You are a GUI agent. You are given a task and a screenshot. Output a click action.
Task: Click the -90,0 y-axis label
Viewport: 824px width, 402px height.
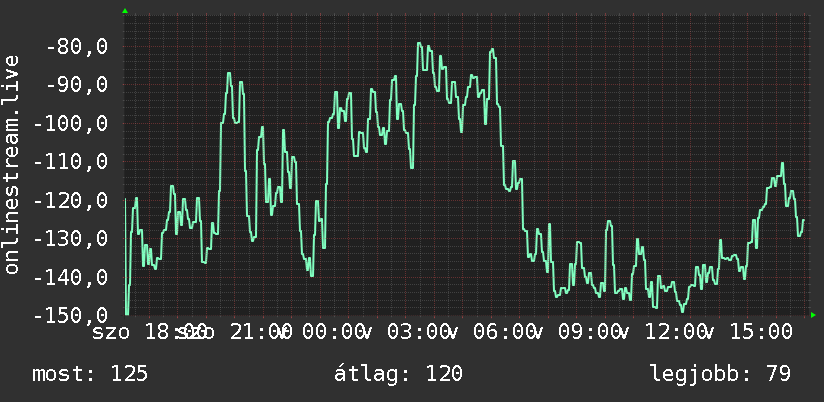pos(77,85)
